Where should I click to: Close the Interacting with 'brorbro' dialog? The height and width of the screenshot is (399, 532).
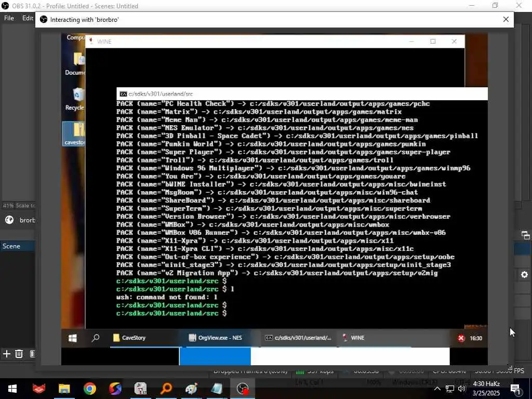pyautogui.click(x=506, y=19)
